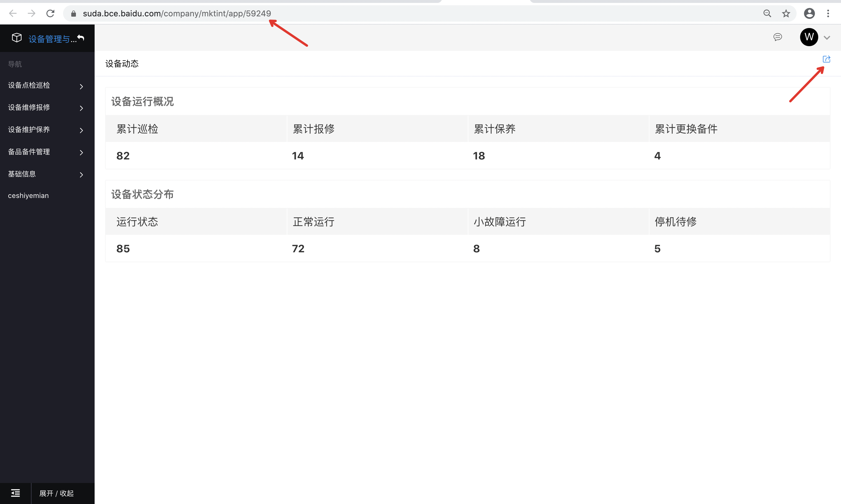Click the 累计报修 column header
This screenshot has width=841, height=504.
pyautogui.click(x=313, y=129)
